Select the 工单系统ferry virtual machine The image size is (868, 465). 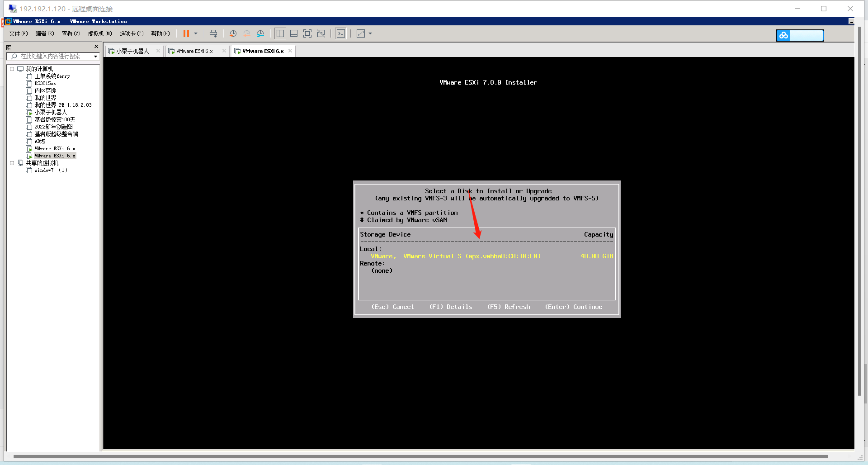[x=52, y=76]
